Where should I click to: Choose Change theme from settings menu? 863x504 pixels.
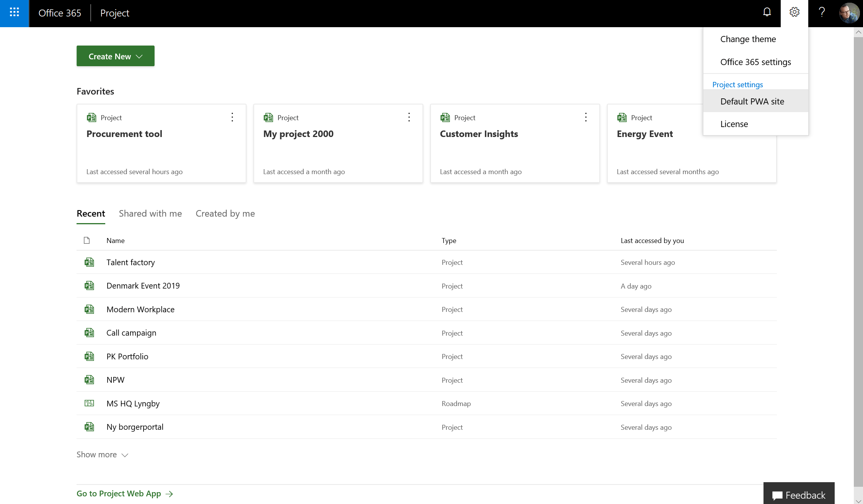tap(748, 39)
